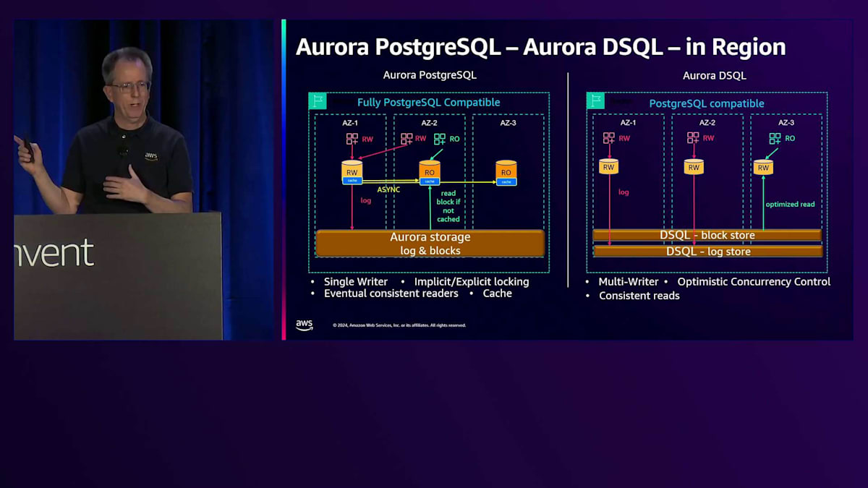Click the Fully PostgreSQL Compatible label
This screenshot has width=868, height=488.
coord(429,102)
